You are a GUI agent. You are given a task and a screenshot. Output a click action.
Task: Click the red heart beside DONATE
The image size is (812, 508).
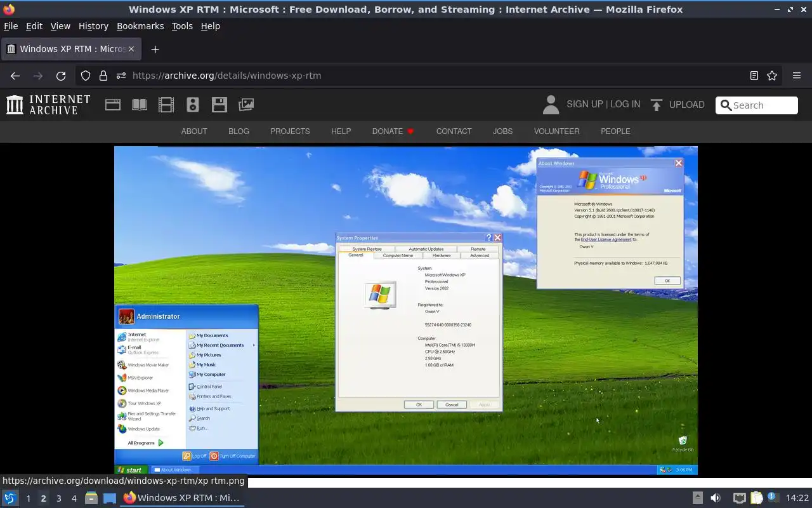point(410,131)
